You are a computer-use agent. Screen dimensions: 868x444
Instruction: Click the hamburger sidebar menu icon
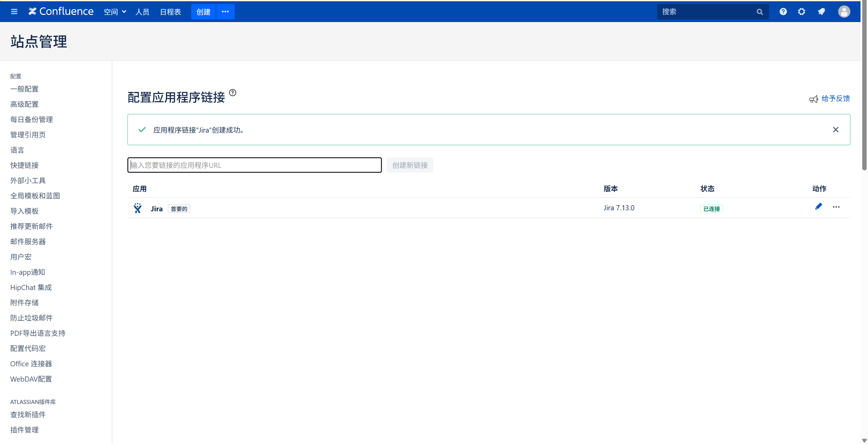[x=14, y=12]
